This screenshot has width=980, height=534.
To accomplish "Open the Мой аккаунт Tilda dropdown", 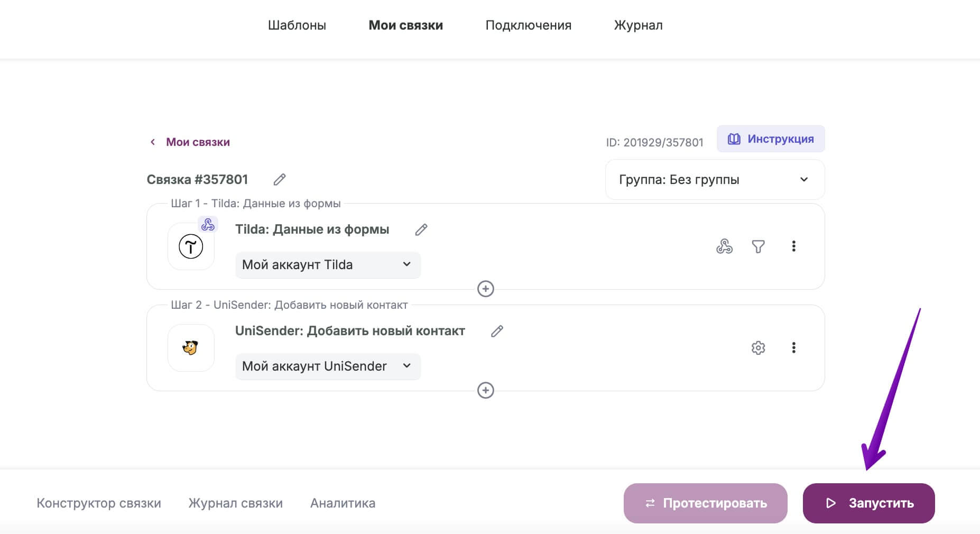I will pyautogui.click(x=328, y=265).
